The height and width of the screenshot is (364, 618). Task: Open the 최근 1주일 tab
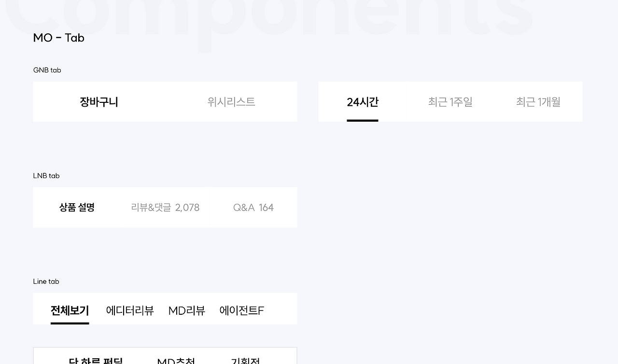(x=450, y=101)
